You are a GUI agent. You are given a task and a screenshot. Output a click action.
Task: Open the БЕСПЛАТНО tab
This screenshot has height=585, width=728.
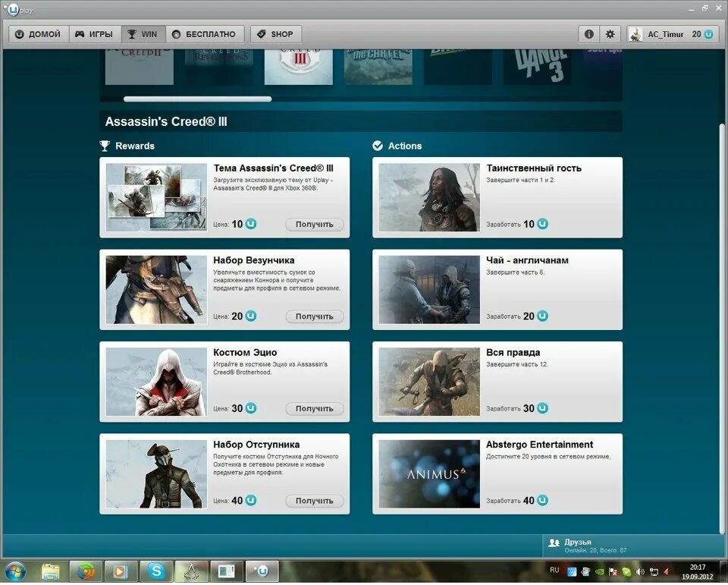[x=205, y=34]
